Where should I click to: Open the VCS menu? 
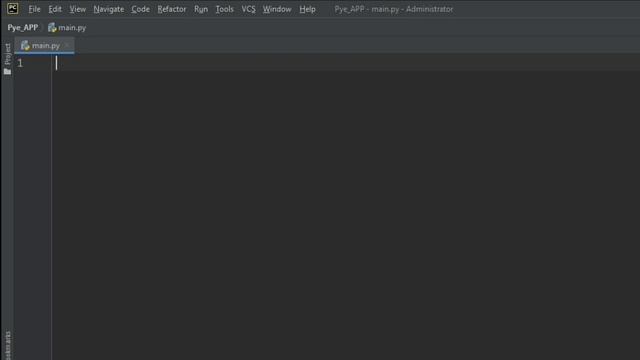pos(249,9)
